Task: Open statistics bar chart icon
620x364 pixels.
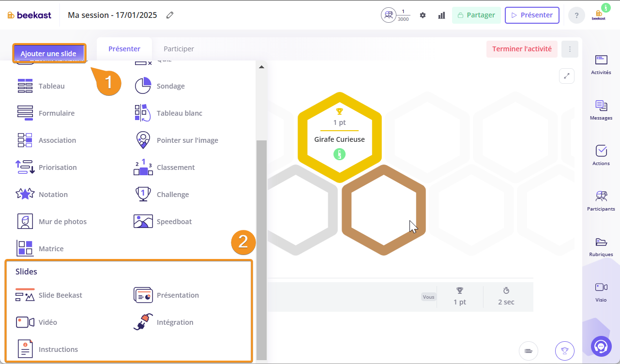Action: [x=441, y=15]
